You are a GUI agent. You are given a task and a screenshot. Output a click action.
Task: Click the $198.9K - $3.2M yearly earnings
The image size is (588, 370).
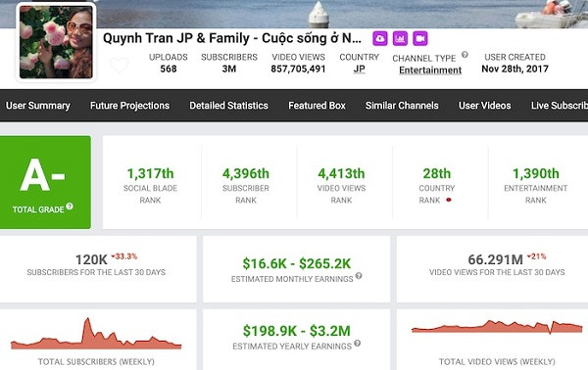(x=296, y=331)
